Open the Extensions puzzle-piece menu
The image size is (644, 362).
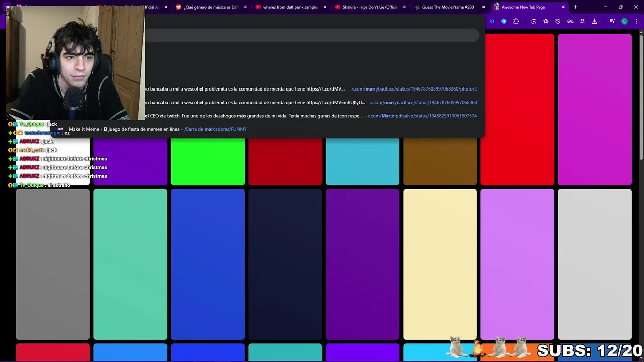(516, 21)
